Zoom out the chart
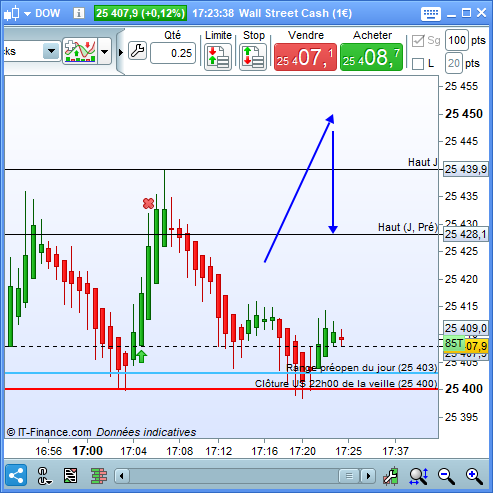Image resolution: width=493 pixels, height=493 pixels. pos(446,476)
